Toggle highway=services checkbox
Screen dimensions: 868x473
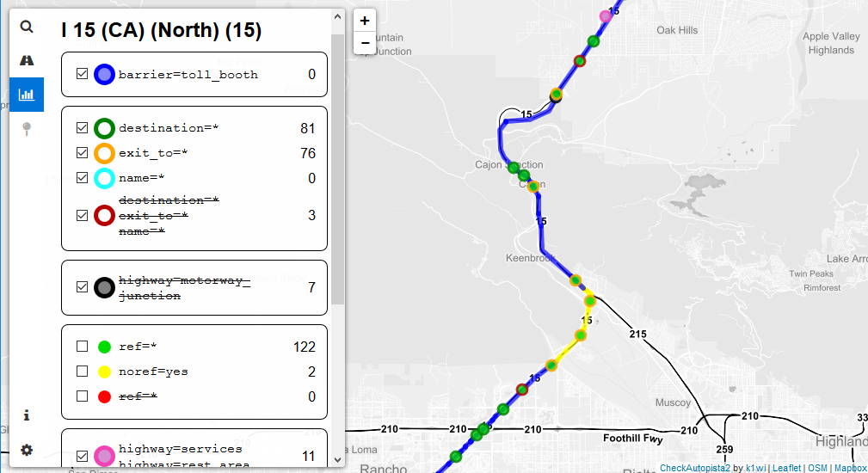[x=82, y=456]
